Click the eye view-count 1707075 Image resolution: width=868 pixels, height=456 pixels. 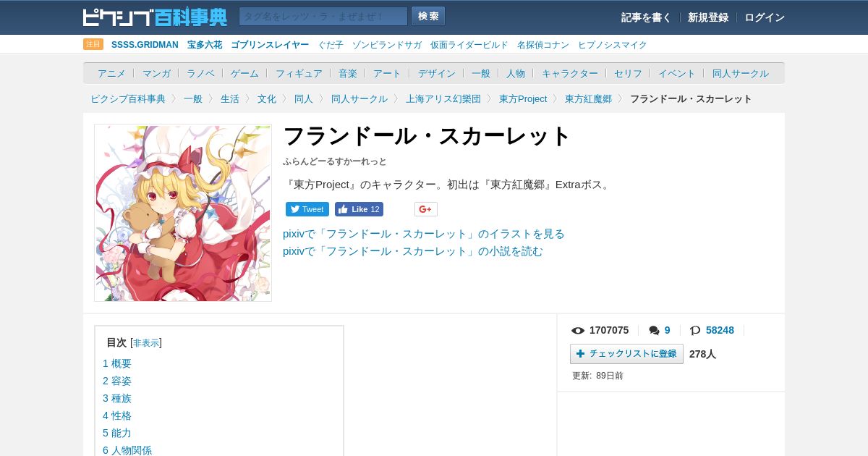(600, 330)
